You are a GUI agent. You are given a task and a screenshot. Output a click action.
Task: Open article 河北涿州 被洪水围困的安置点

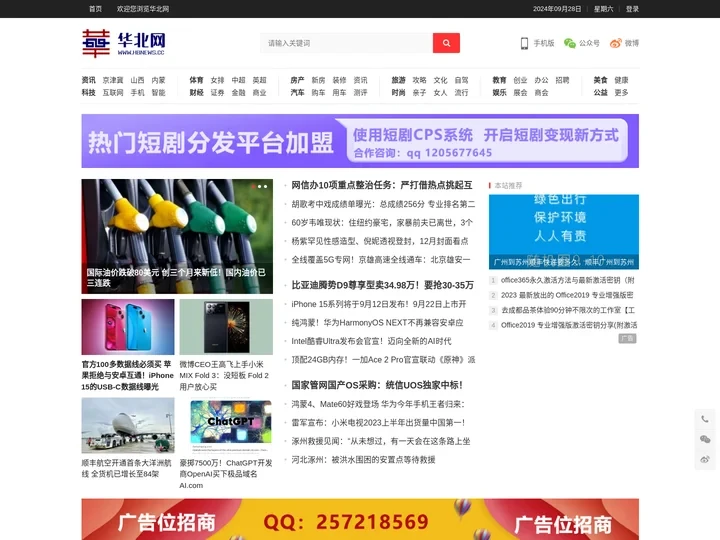click(x=363, y=460)
